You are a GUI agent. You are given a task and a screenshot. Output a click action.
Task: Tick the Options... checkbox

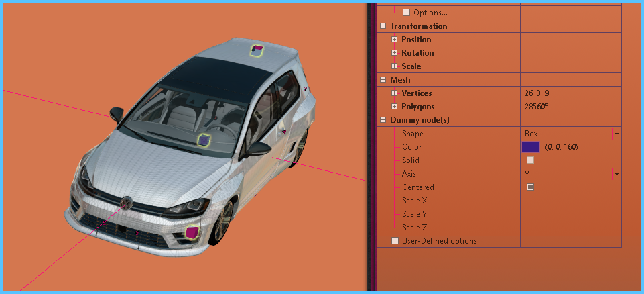pos(406,13)
